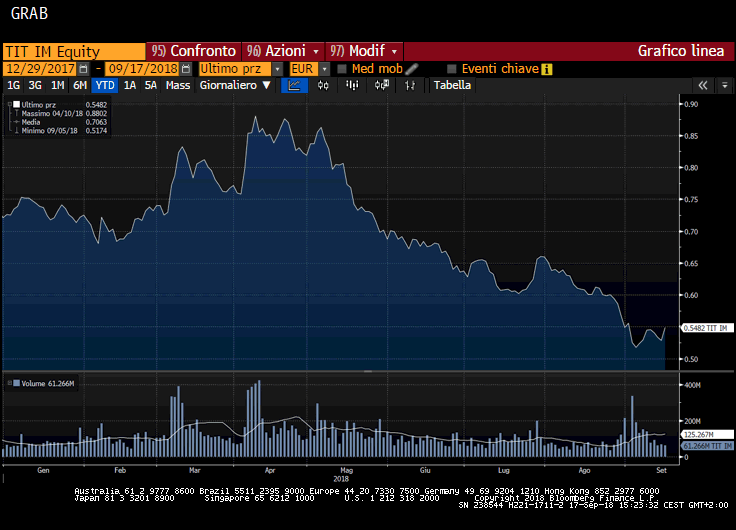Click the Eventi chiave info icon

tap(546, 69)
